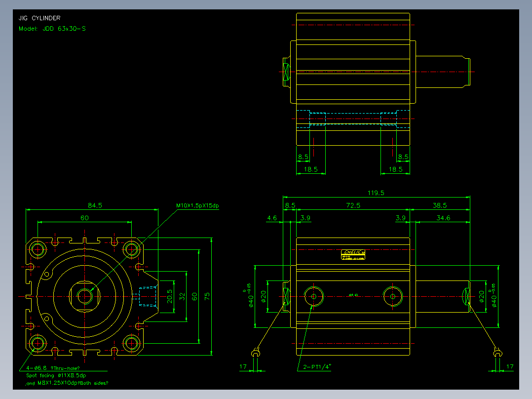Click the 4-ø6.8 Thru-hole note
Image resolution: width=532 pixels, height=399 pixels.
tap(53, 368)
